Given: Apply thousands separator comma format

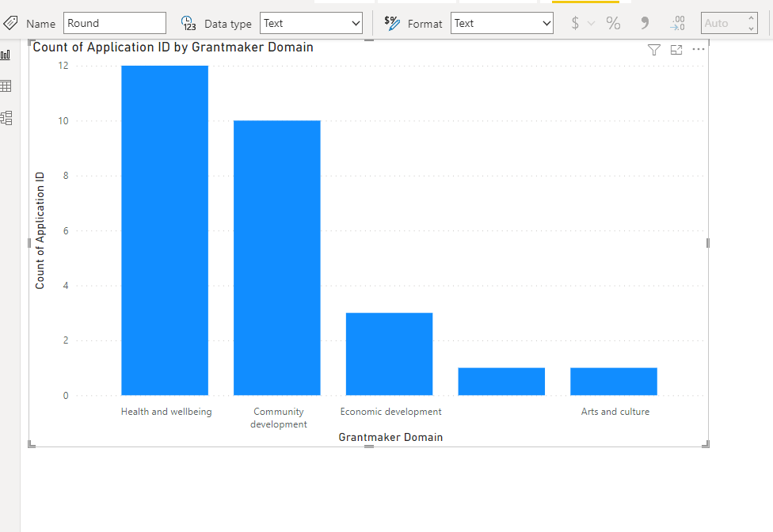Looking at the screenshot, I should pyautogui.click(x=645, y=23).
